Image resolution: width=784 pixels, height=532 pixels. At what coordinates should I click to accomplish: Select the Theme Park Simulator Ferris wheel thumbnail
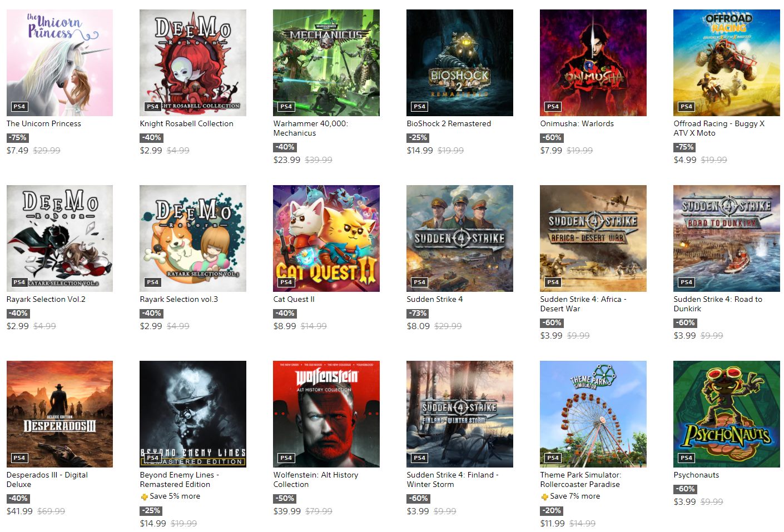593,414
